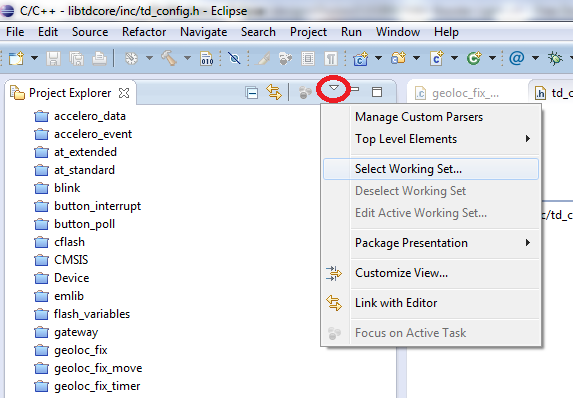The image size is (573, 398).
Task: Toggle Show Whitespace Characters pilcrow icon
Action: (x=331, y=58)
